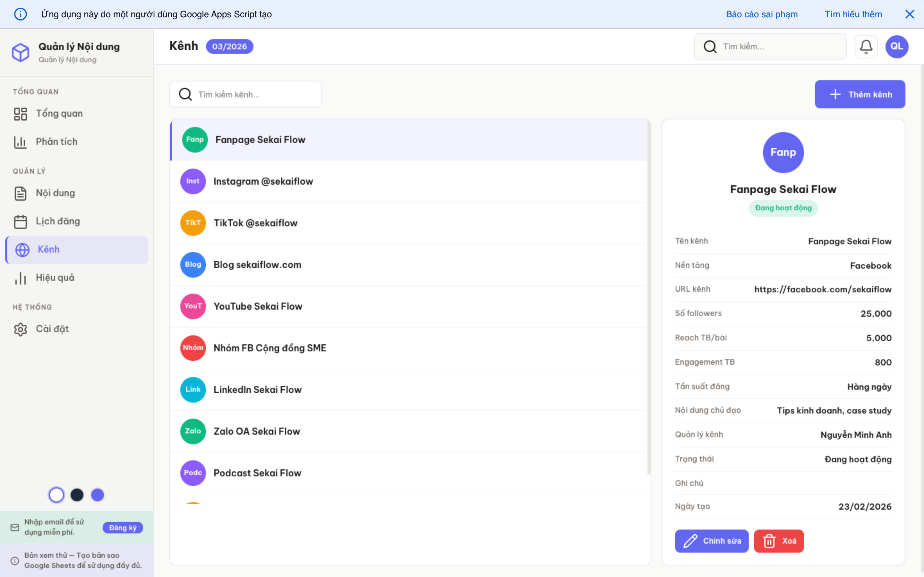The image size is (924, 577).
Task: Click the Zalo OA channel icon
Action: (193, 431)
